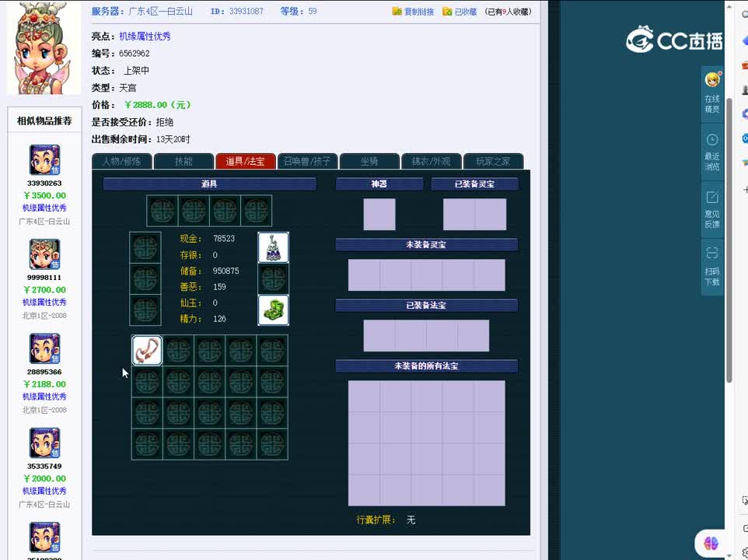Click the 神器 empty slot
This screenshot has height=560, width=748.
point(379,214)
